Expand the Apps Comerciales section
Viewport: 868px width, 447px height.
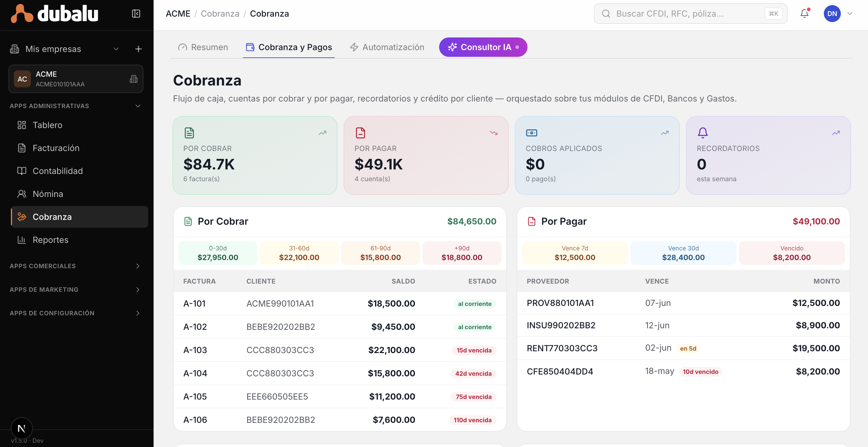coord(138,266)
